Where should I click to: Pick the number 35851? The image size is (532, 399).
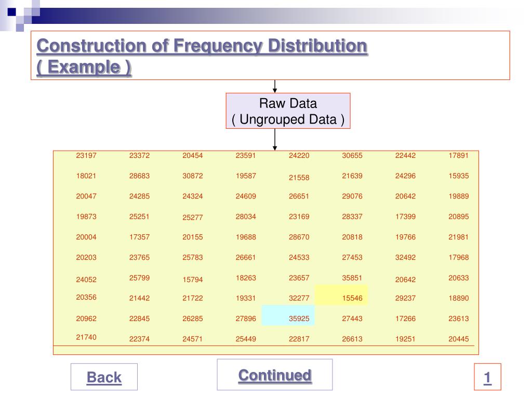352,278
